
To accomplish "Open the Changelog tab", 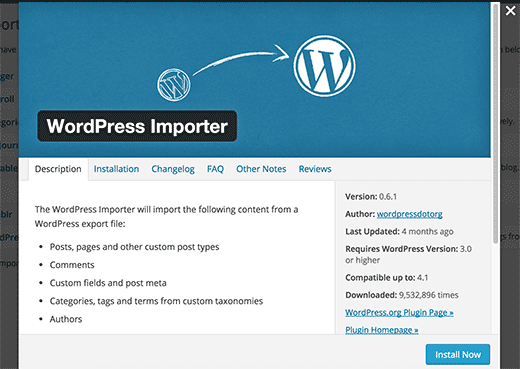I will (x=173, y=169).
